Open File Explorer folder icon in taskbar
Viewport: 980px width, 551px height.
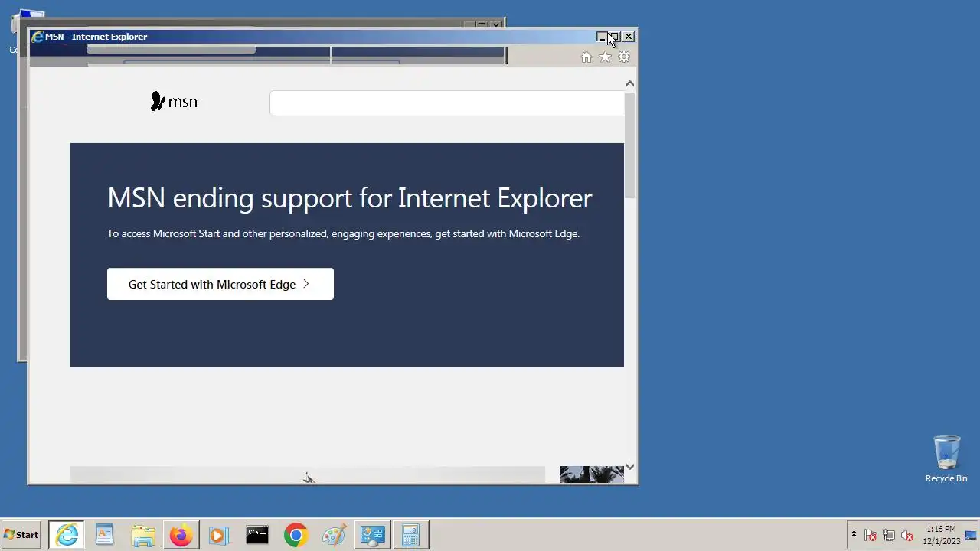pyautogui.click(x=143, y=535)
